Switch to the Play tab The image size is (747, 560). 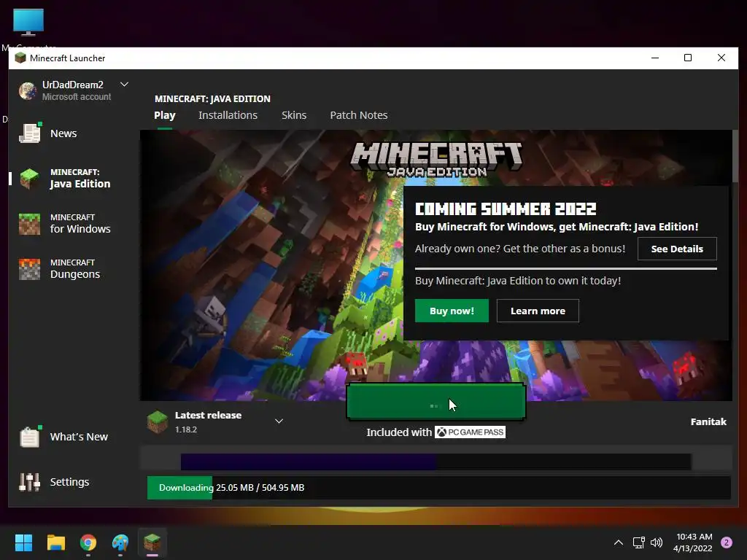[x=165, y=115]
